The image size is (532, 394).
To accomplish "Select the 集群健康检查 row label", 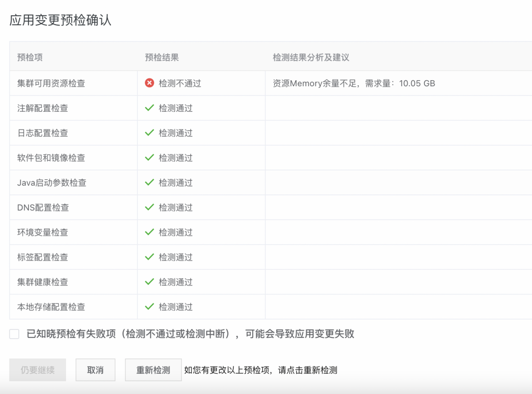I will [43, 282].
